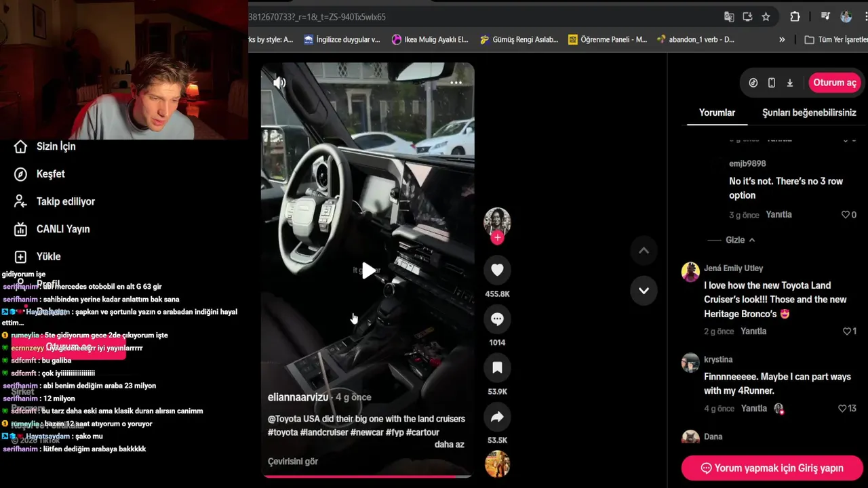Go to previous video with up chevron
Viewport: 868px width, 488px height.
(x=644, y=251)
